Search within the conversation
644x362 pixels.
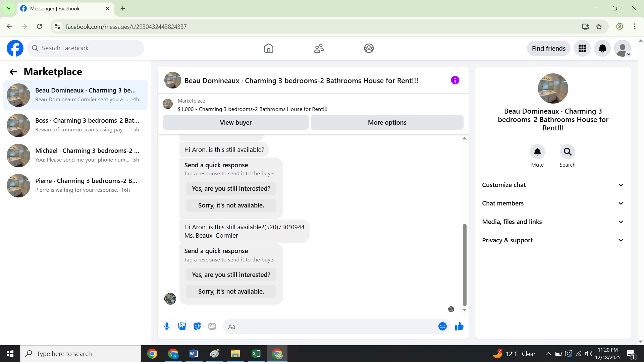click(x=568, y=152)
